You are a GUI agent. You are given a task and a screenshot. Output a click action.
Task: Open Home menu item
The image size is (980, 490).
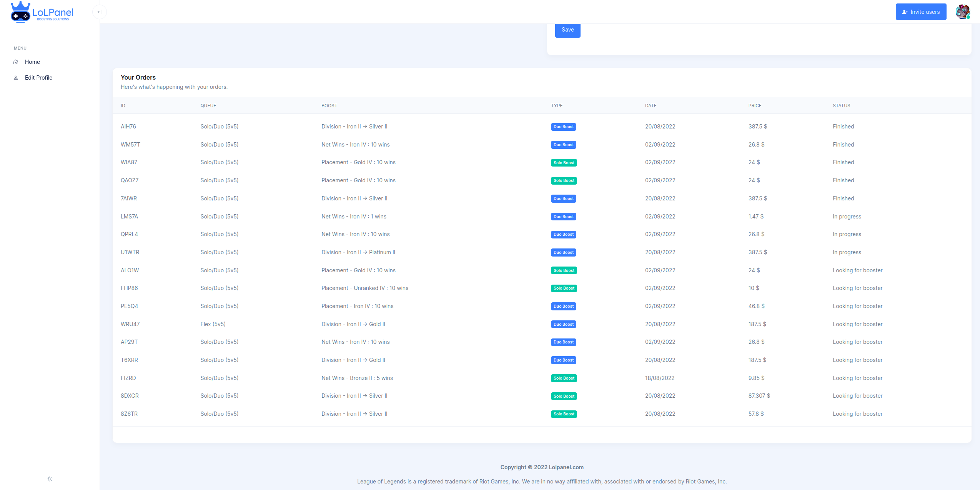tap(32, 62)
